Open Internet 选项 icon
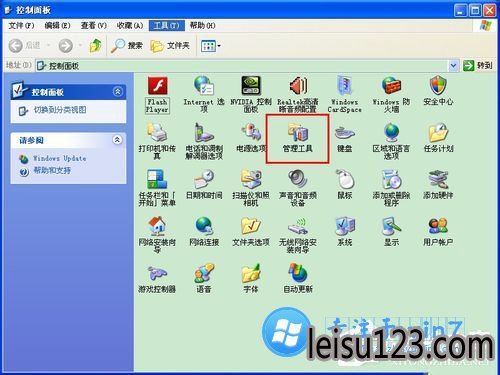Image resolution: width=500 pixels, height=375 pixels. point(204,85)
